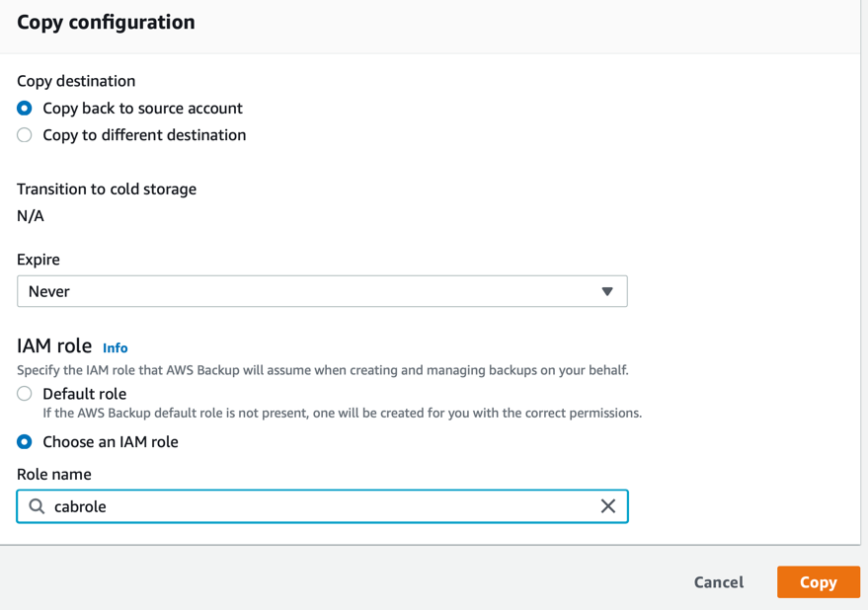This screenshot has height=610, width=868.
Task: Select "Copy back to source account"
Action: [x=24, y=109]
